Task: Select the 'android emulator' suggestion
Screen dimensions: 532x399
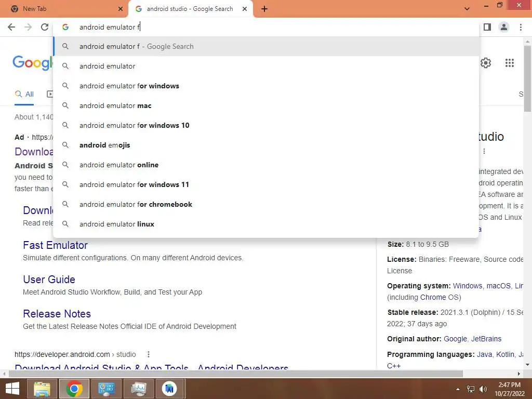Action: (x=267, y=66)
